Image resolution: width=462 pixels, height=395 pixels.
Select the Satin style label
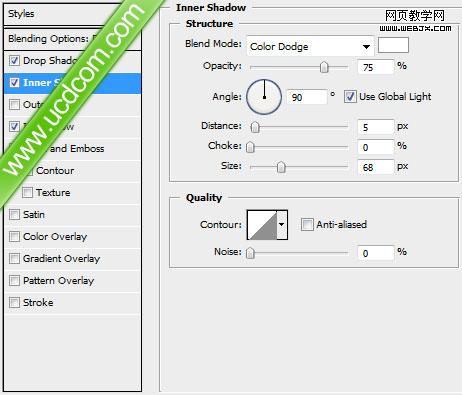click(x=34, y=214)
